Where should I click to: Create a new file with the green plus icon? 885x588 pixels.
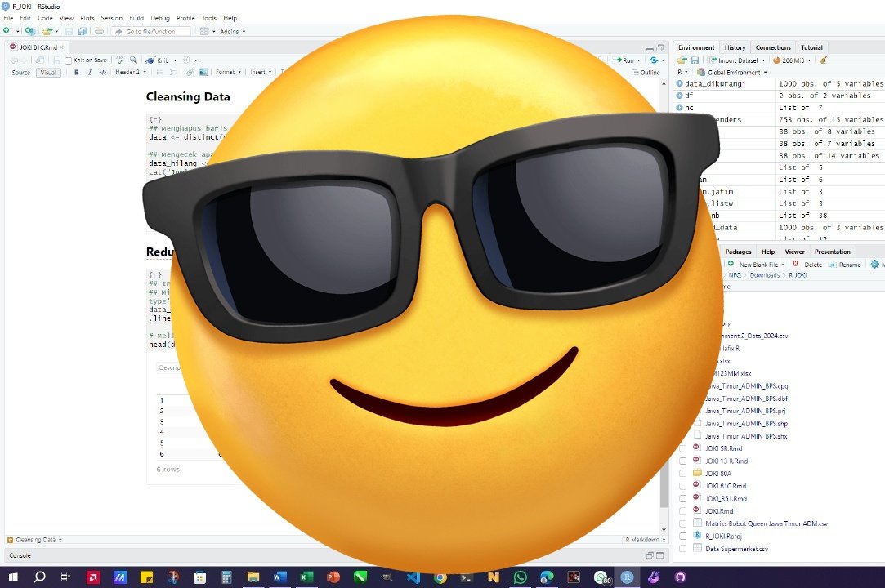click(7, 31)
